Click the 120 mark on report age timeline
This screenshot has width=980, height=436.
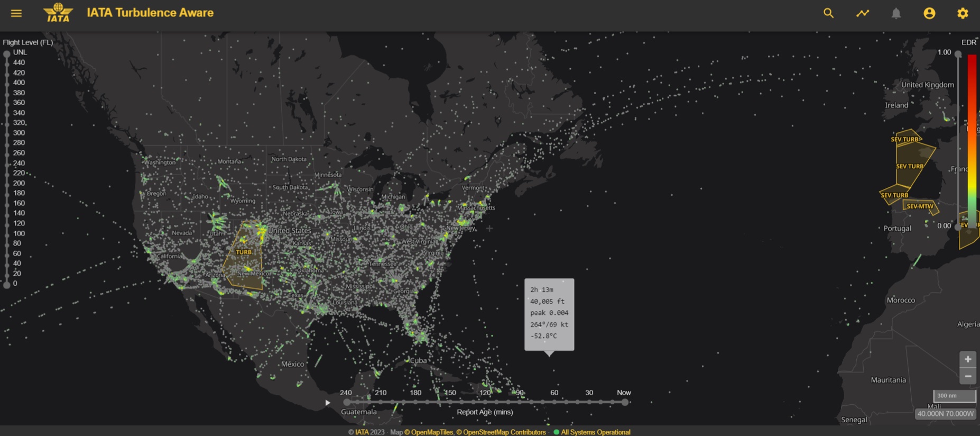pos(485,393)
